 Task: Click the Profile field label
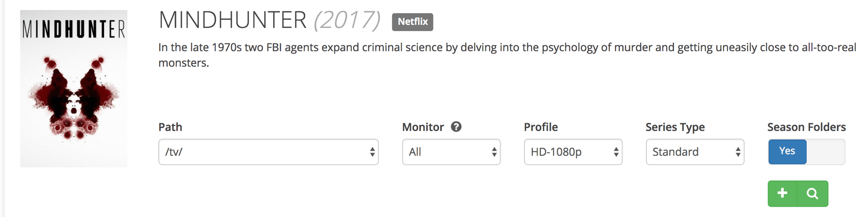[x=541, y=127]
